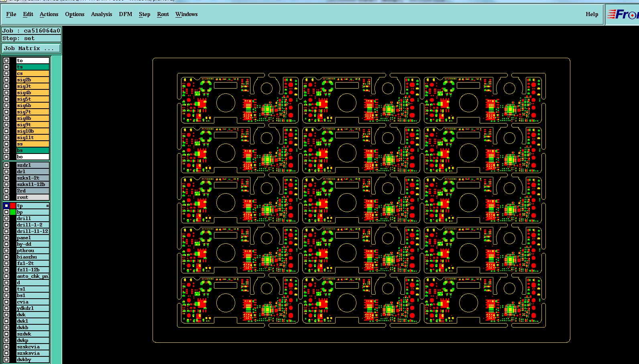639x364 pixels.
Task: Toggle display checkbox of the panel layer
Action: [x=6, y=238]
